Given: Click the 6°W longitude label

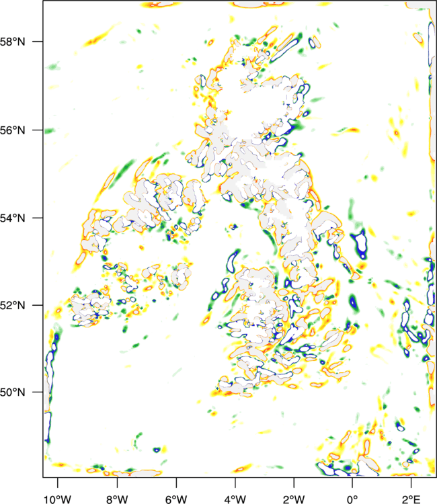Looking at the screenshot, I should pyautogui.click(x=176, y=499).
